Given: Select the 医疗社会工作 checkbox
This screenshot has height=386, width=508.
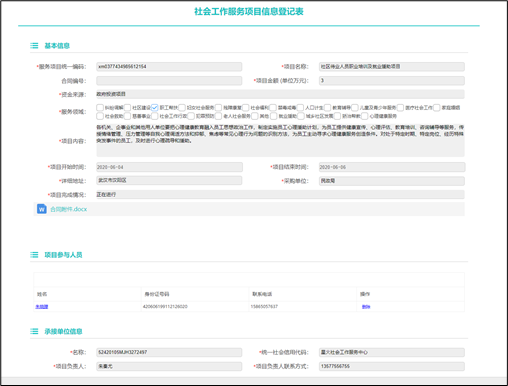Looking at the screenshot, I should (400, 107).
